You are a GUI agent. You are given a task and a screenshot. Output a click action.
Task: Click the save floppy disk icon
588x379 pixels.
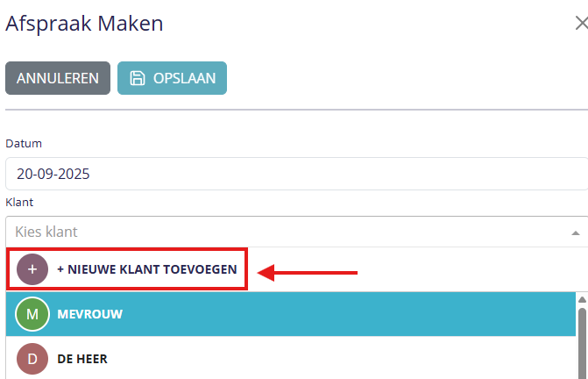tap(138, 78)
